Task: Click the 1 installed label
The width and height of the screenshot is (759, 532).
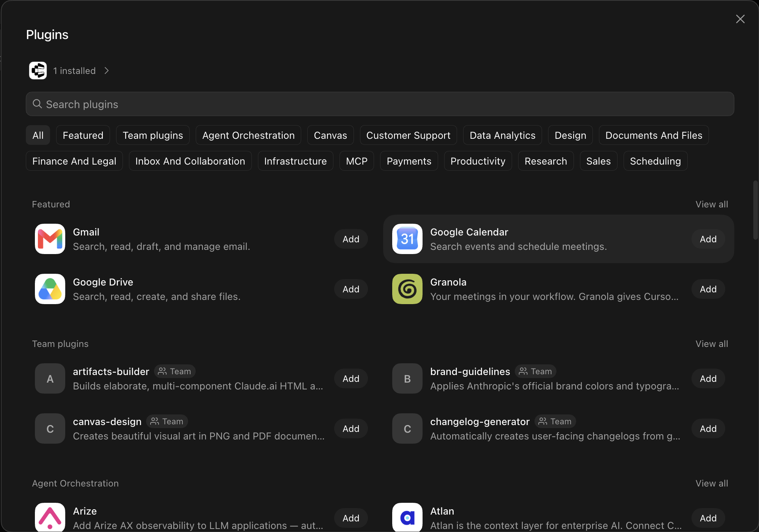Action: coord(74,71)
